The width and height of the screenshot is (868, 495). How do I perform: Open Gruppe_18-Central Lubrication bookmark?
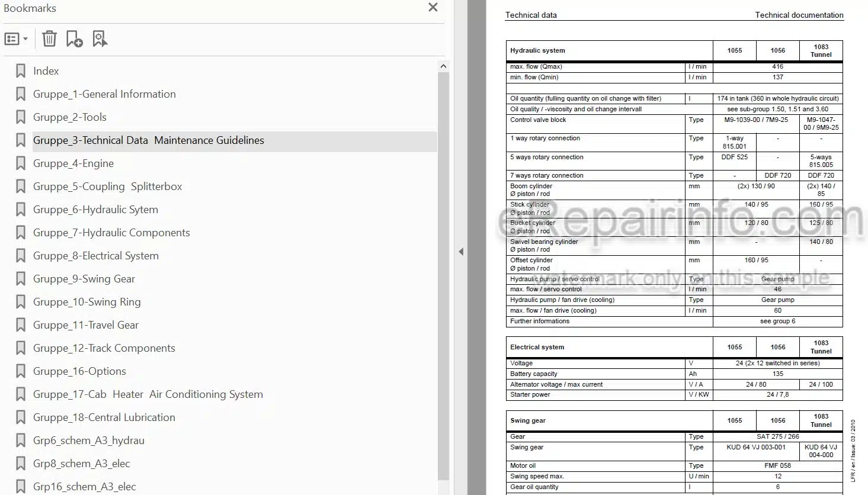[104, 417]
